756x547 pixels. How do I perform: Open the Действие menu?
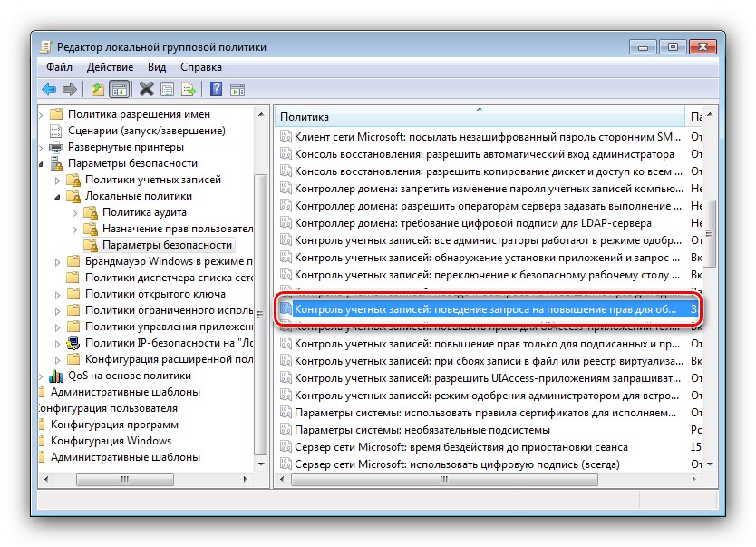[110, 67]
